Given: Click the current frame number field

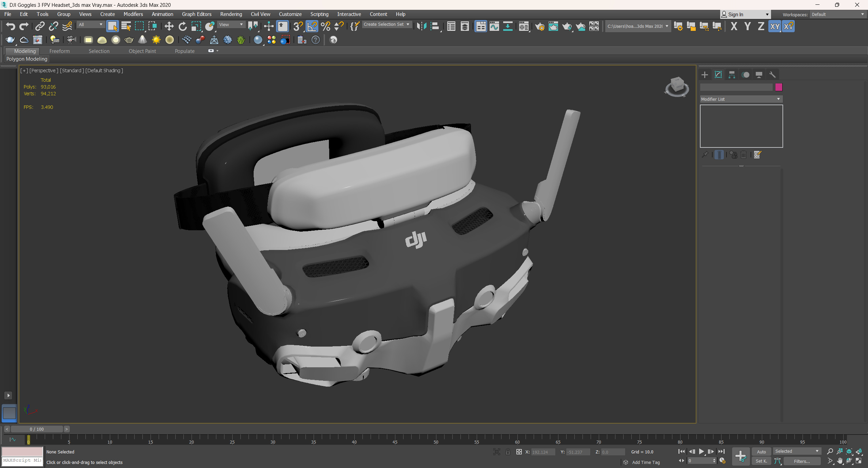Looking at the screenshot, I should coord(701,461).
